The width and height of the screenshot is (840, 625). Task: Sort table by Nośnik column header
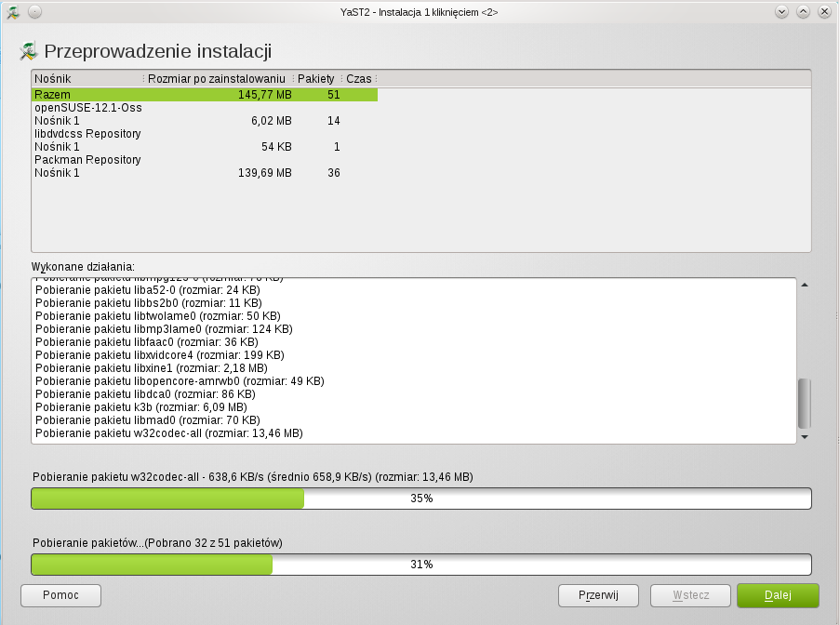tap(87, 79)
